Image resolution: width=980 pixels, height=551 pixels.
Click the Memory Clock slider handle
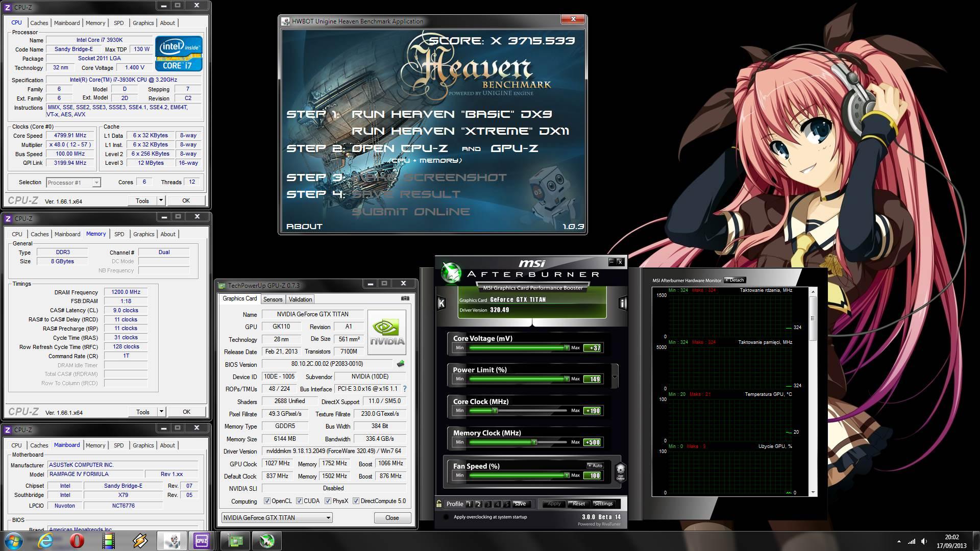pyautogui.click(x=534, y=442)
